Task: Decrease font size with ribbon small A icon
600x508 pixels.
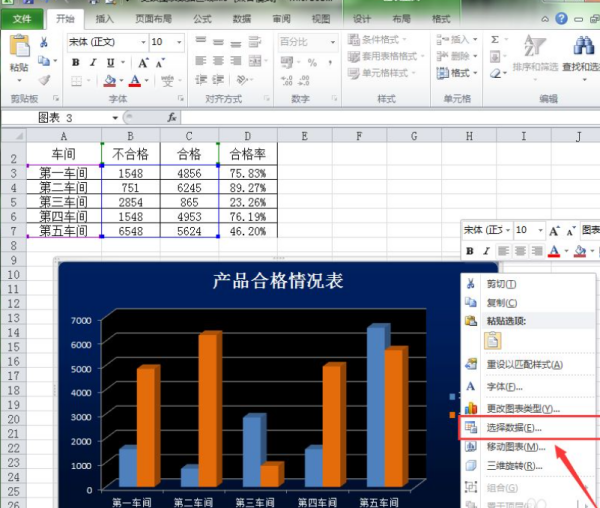Action: click(x=160, y=63)
